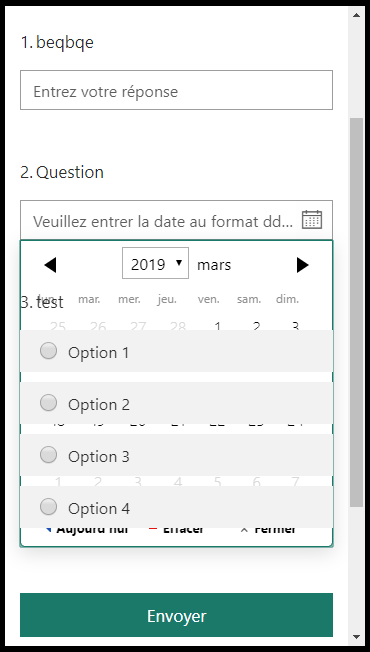The height and width of the screenshot is (652, 370).
Task: Focus the 'Entrez votre réponse' text field
Action: click(x=176, y=90)
